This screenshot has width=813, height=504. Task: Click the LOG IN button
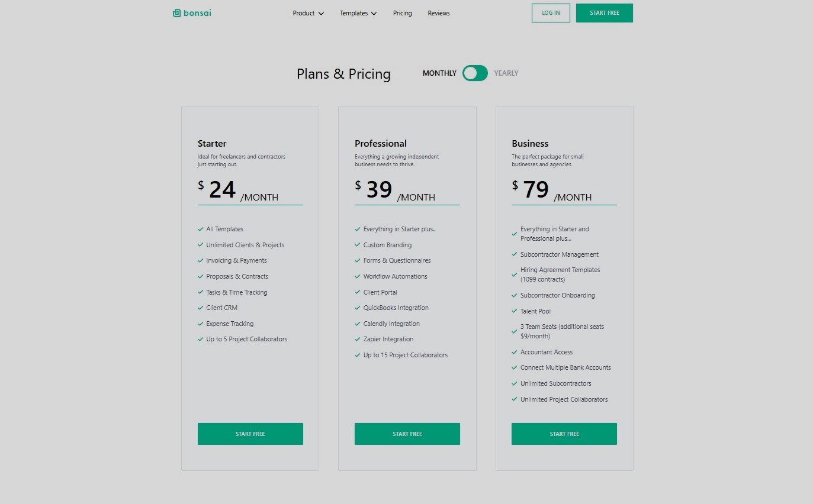coord(551,13)
